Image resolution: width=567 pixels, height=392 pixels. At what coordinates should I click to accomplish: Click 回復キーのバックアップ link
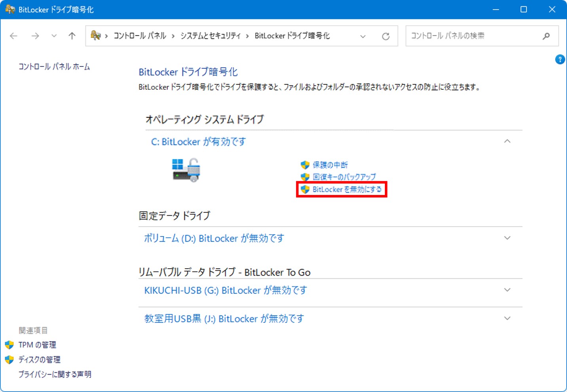pos(344,176)
